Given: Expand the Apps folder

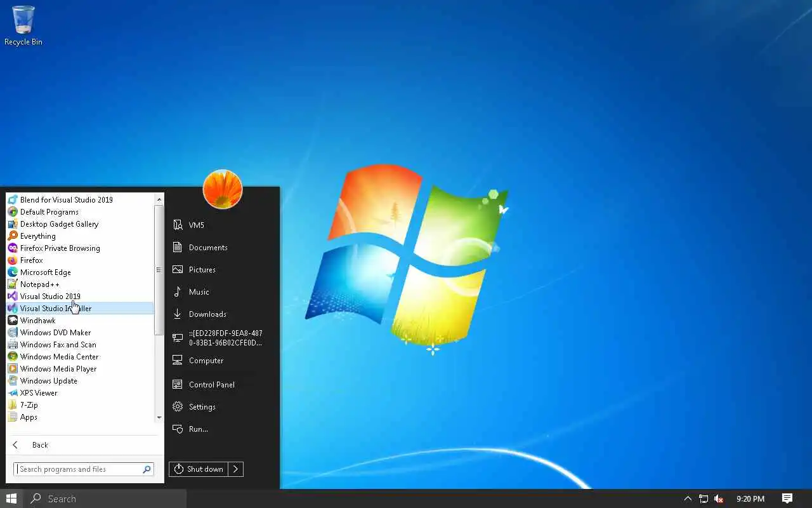Looking at the screenshot, I should [x=80, y=417].
